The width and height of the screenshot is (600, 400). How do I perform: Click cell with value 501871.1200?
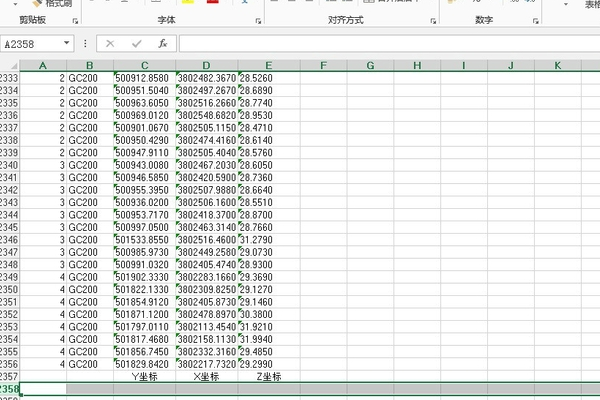coord(145,314)
